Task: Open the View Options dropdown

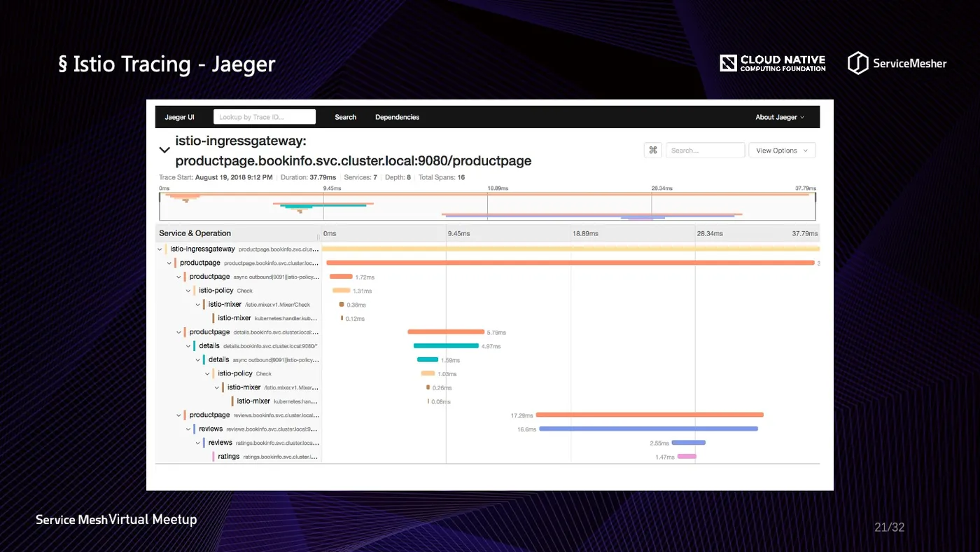Action: (x=782, y=151)
